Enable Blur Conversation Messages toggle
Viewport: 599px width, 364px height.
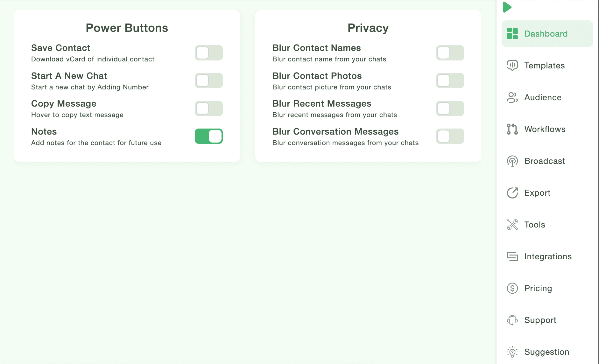click(x=450, y=136)
